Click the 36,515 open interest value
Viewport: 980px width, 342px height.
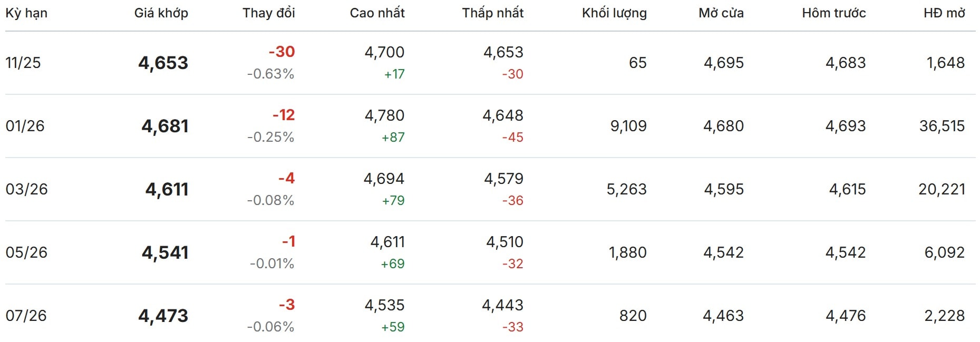pyautogui.click(x=942, y=126)
